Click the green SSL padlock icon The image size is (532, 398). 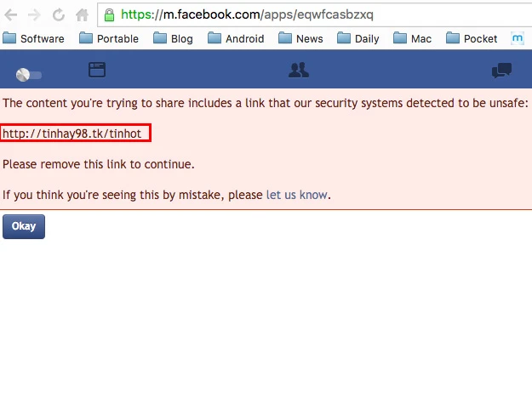point(108,14)
